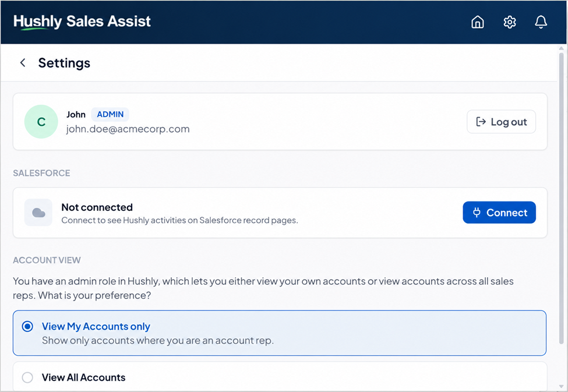Open the home icon in header
The width and height of the screenshot is (568, 392).
tap(478, 22)
